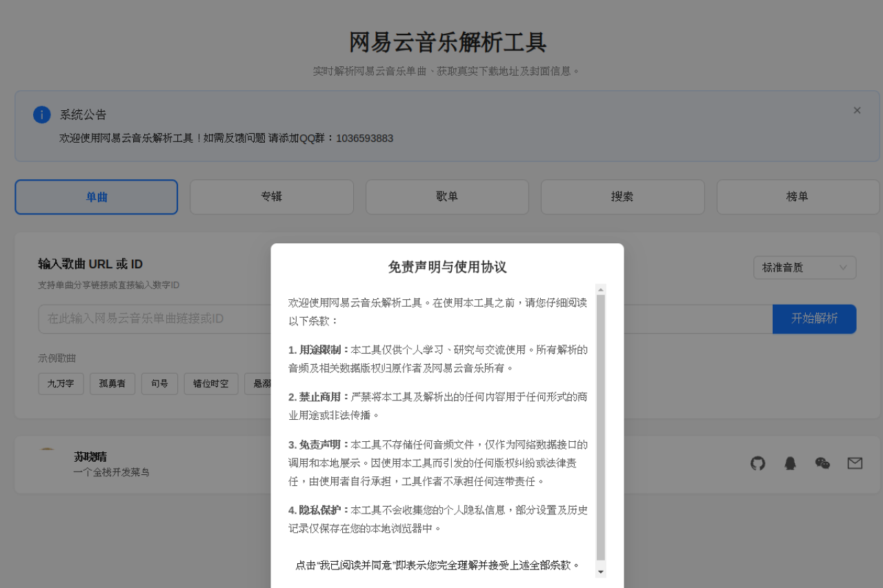Click the 免责声明与使用协议 dialog title

click(447, 267)
